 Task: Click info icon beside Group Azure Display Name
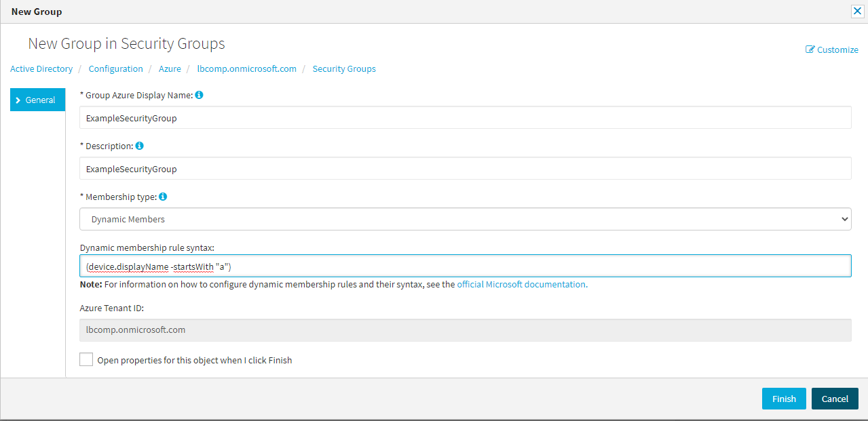199,95
